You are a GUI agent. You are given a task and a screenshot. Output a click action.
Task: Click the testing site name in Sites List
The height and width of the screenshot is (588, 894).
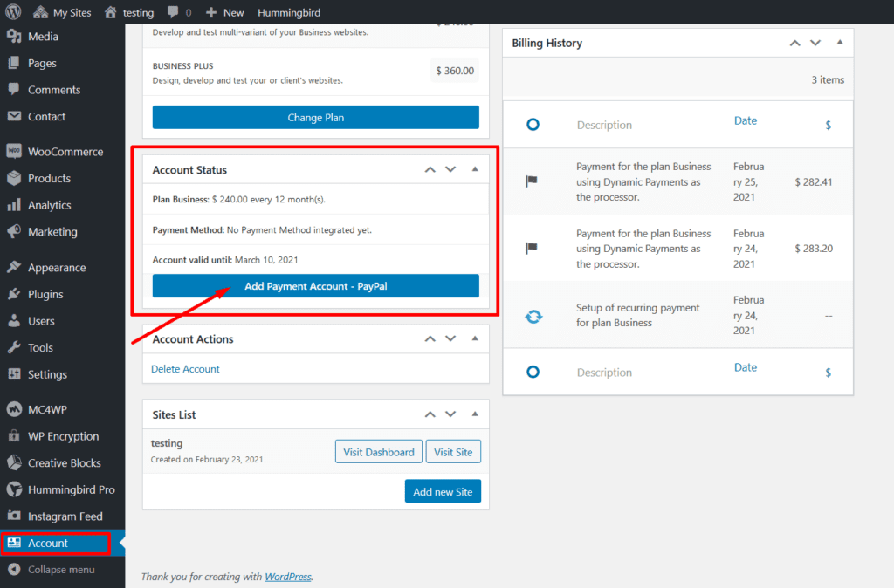[167, 442]
